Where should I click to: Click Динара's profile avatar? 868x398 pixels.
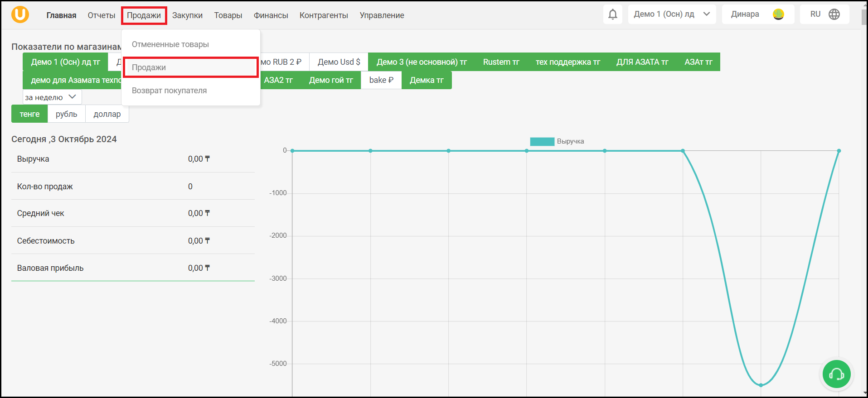coord(778,14)
